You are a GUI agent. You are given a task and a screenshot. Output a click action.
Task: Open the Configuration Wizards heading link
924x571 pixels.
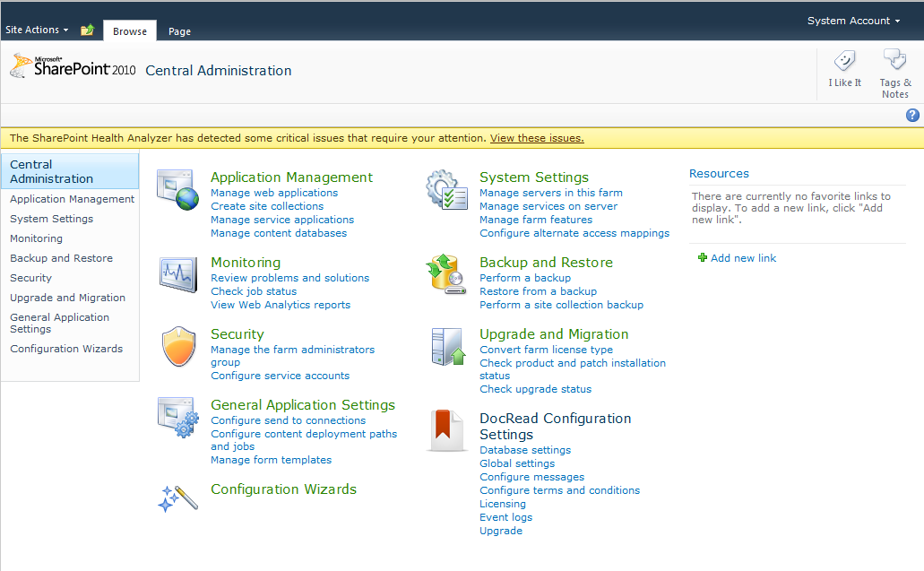click(283, 489)
